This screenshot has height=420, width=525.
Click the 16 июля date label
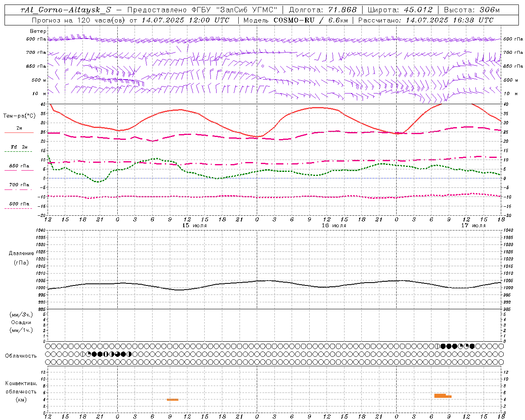tap(334, 226)
